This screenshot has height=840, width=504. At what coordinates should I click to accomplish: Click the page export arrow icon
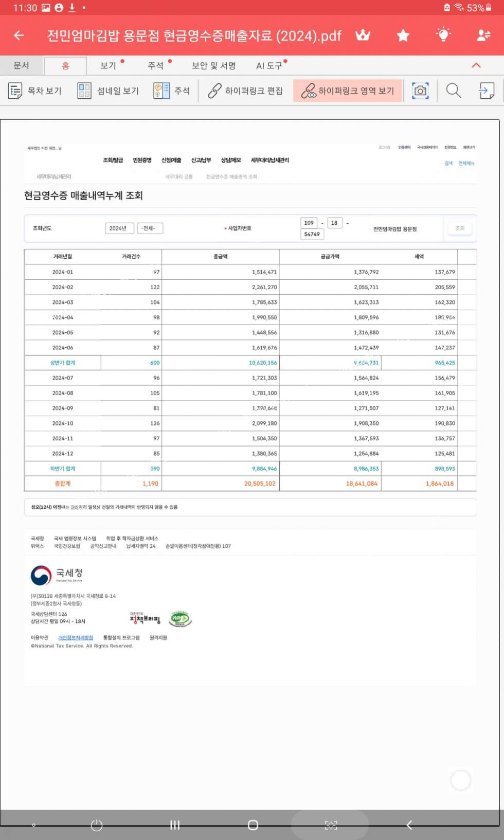(x=486, y=91)
